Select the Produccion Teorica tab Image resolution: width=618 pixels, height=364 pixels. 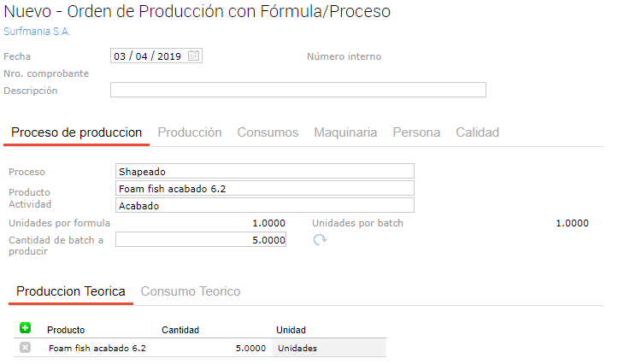pos(71,291)
